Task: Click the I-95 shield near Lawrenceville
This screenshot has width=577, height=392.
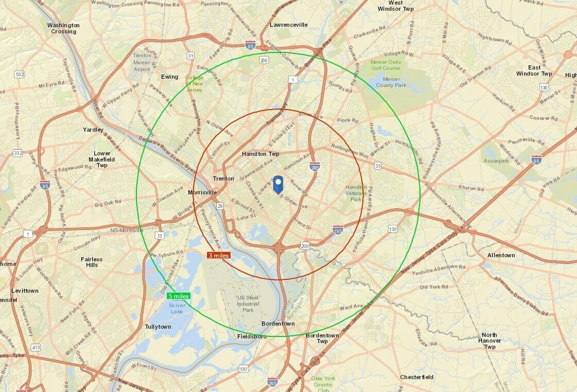Action: [x=250, y=46]
